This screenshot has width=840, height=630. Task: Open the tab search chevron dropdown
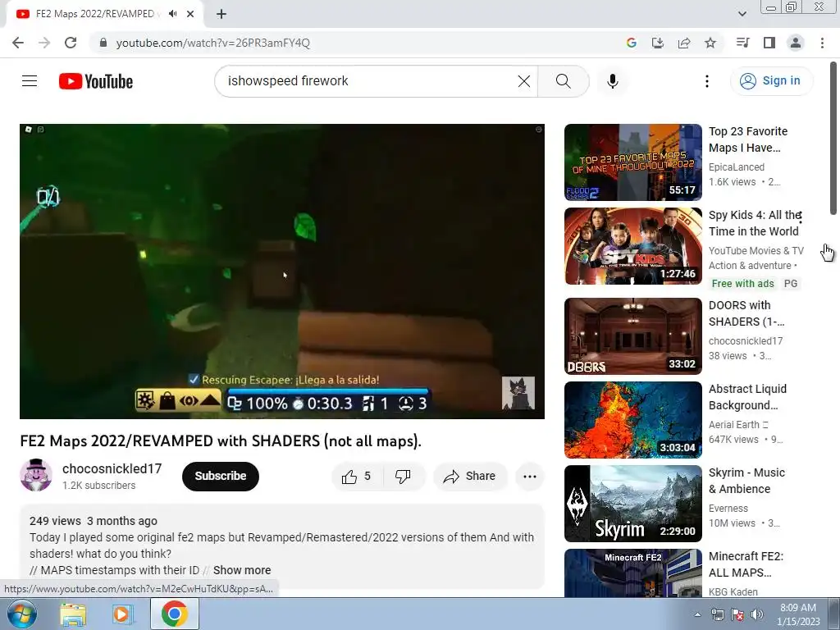[x=742, y=14]
